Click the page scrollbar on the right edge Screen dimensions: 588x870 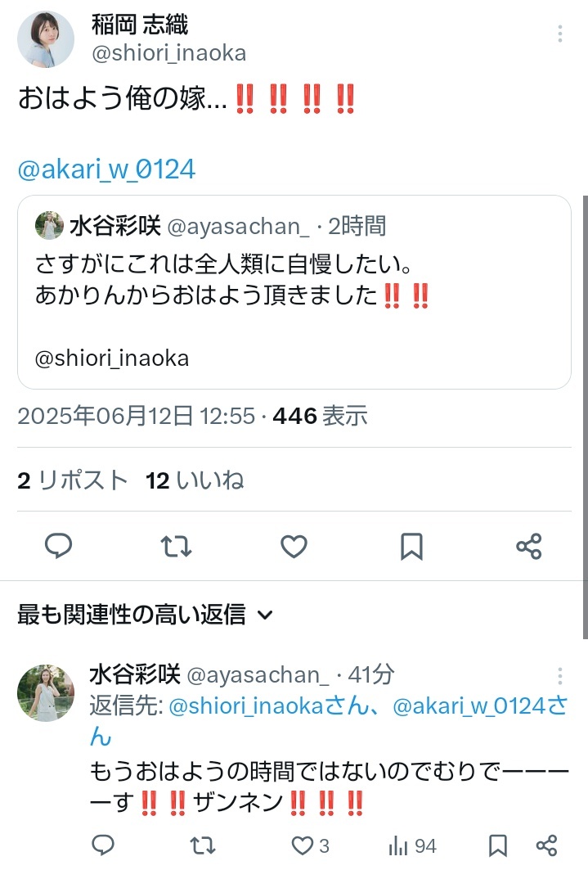pos(586,417)
